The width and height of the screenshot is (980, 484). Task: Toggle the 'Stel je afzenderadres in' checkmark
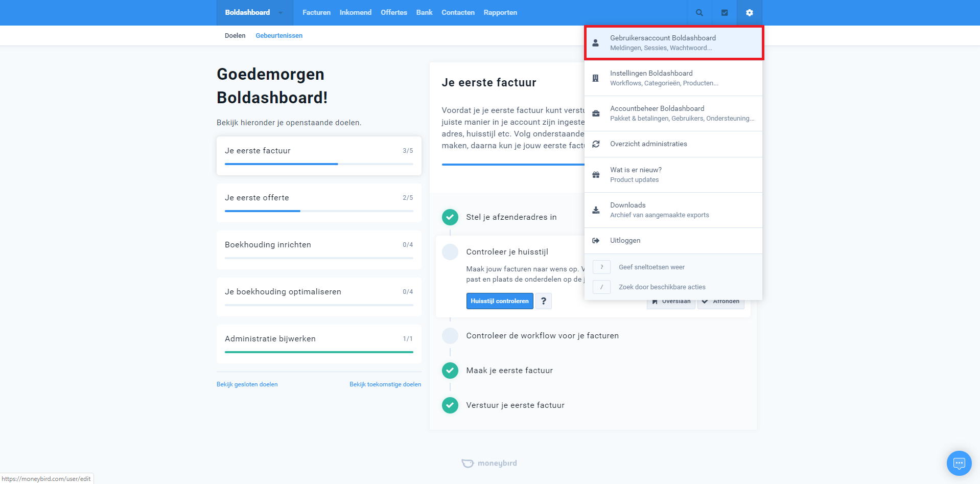[450, 217]
